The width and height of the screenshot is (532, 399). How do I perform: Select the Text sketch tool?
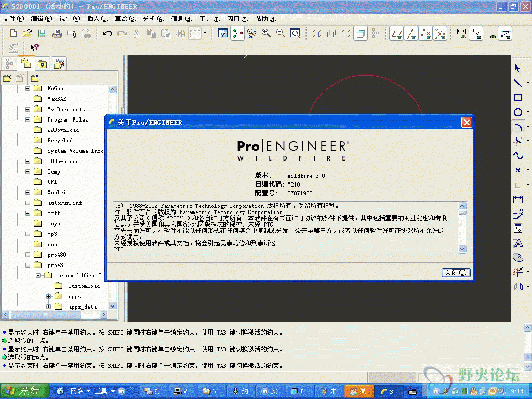(x=518, y=243)
